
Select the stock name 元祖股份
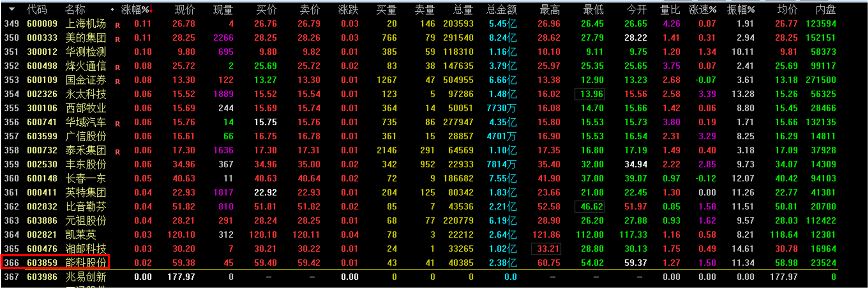tap(86, 221)
